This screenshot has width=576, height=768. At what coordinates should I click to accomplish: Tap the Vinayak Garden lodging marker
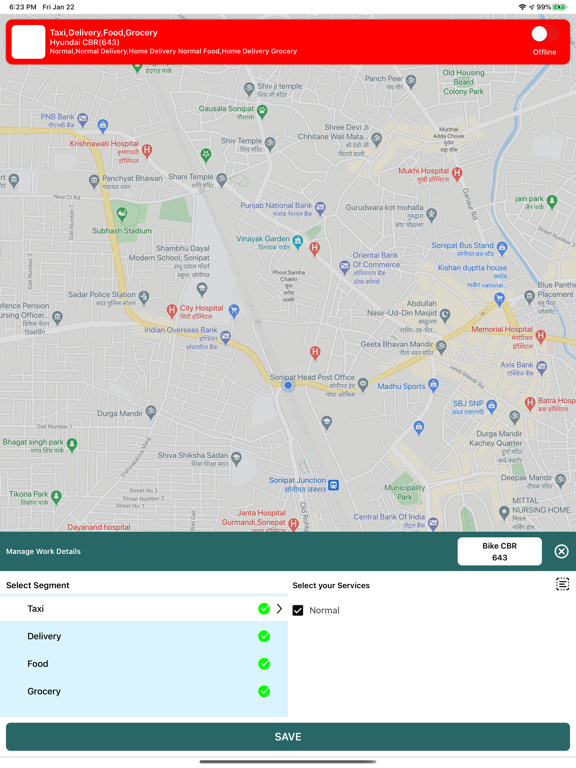point(298,240)
